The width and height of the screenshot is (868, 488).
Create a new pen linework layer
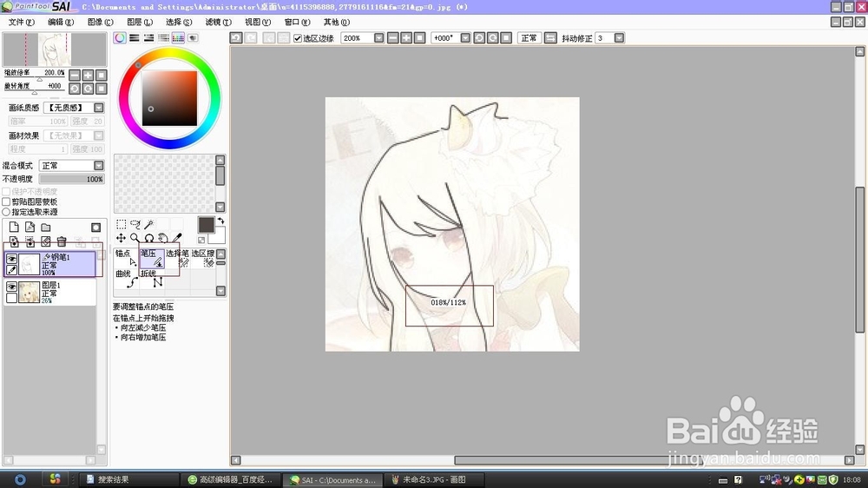click(30, 228)
